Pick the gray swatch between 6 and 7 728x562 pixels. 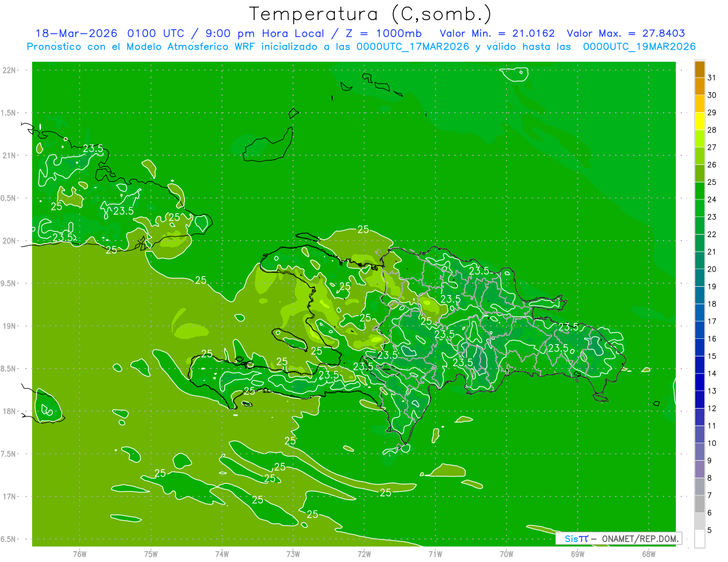(699, 504)
